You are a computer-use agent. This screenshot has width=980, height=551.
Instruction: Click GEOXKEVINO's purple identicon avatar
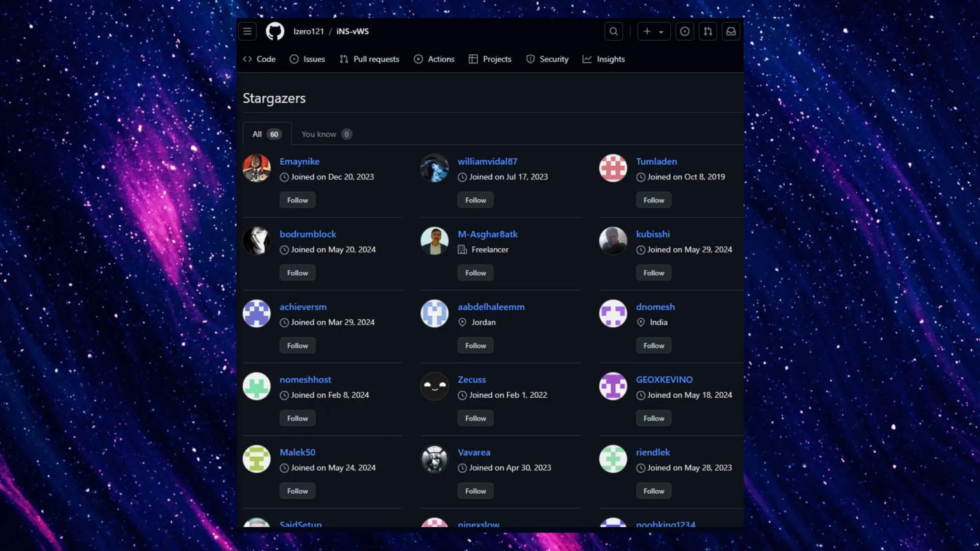(x=613, y=386)
